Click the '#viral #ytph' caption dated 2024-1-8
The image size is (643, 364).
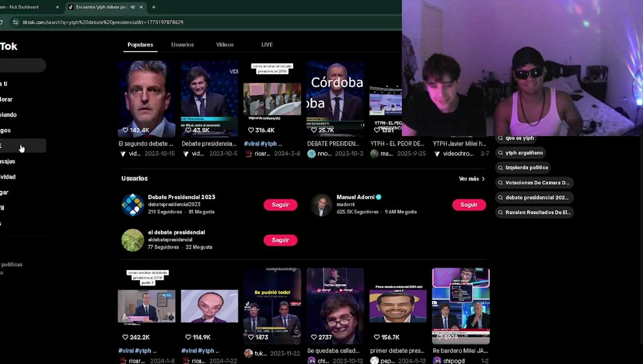click(137, 351)
